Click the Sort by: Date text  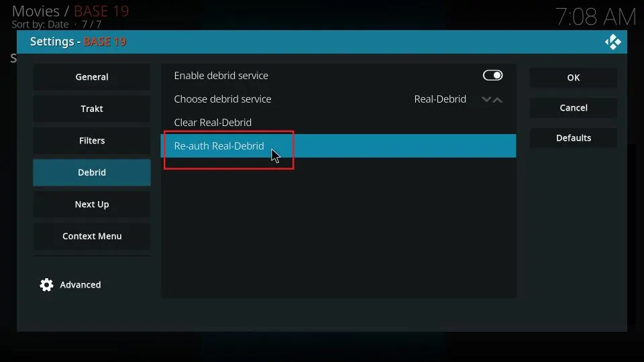[x=40, y=24]
